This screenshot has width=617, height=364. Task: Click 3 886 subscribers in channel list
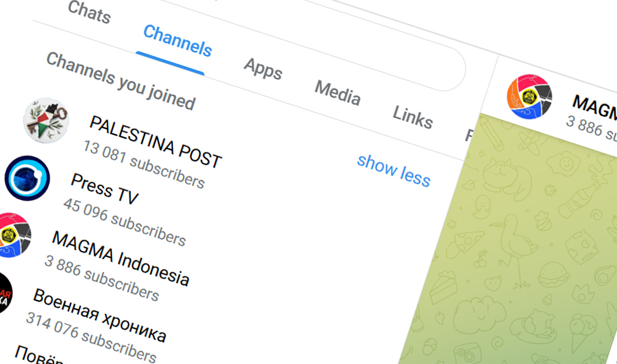[102, 278]
